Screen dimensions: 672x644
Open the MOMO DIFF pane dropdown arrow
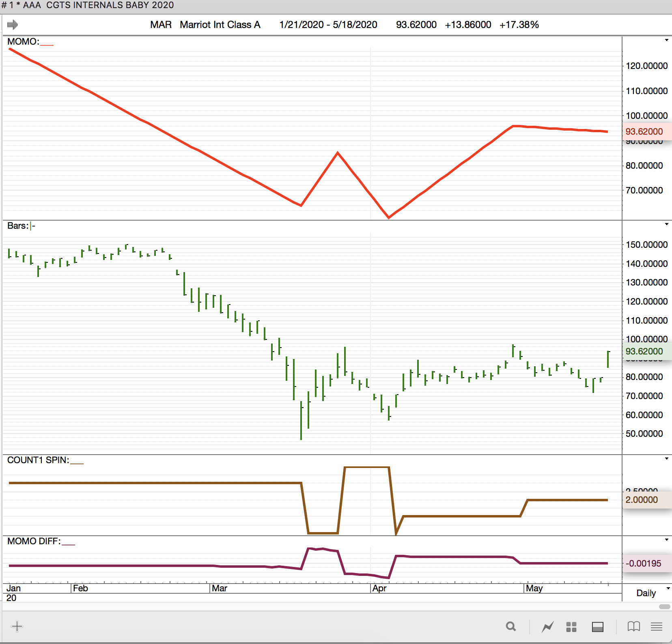pos(666,540)
